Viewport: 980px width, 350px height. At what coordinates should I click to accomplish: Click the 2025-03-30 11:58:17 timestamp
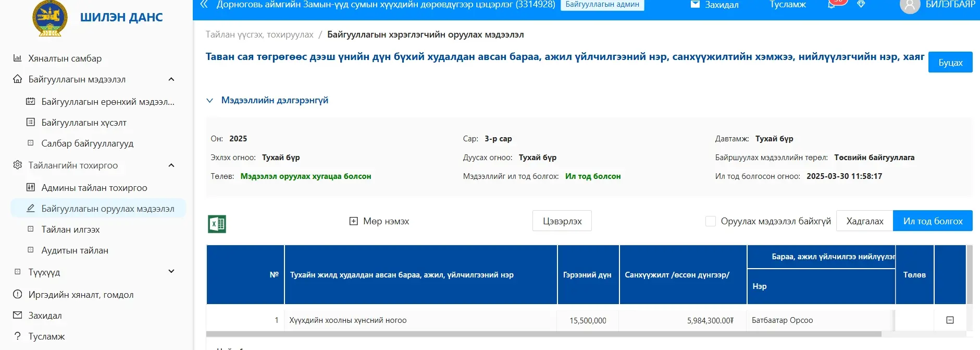(x=844, y=176)
